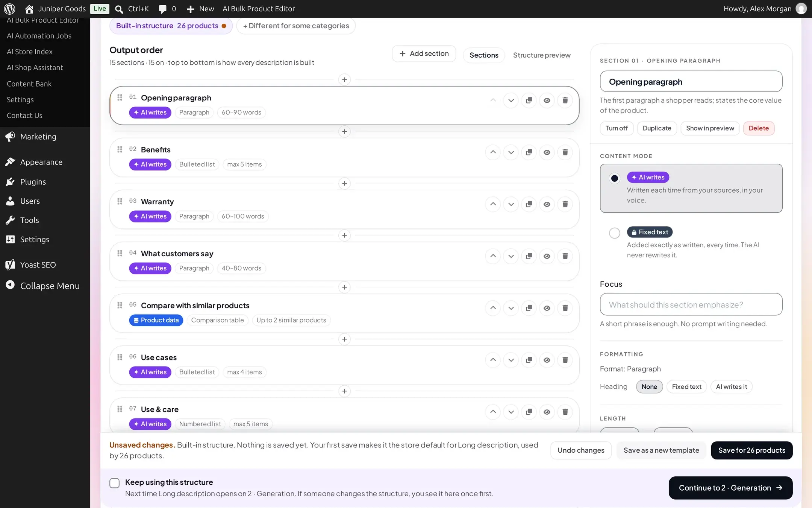Duplicate the Use cases section icon
812x508 pixels.
529,360
